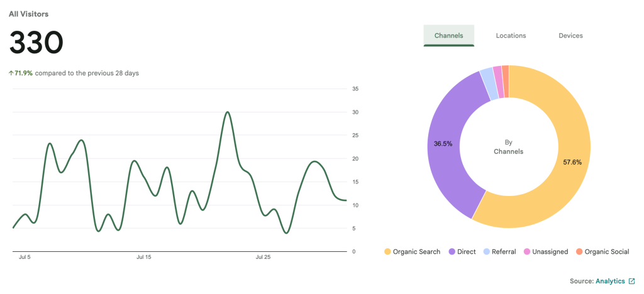
Task: Open the Locations tab
Action: 511,36
